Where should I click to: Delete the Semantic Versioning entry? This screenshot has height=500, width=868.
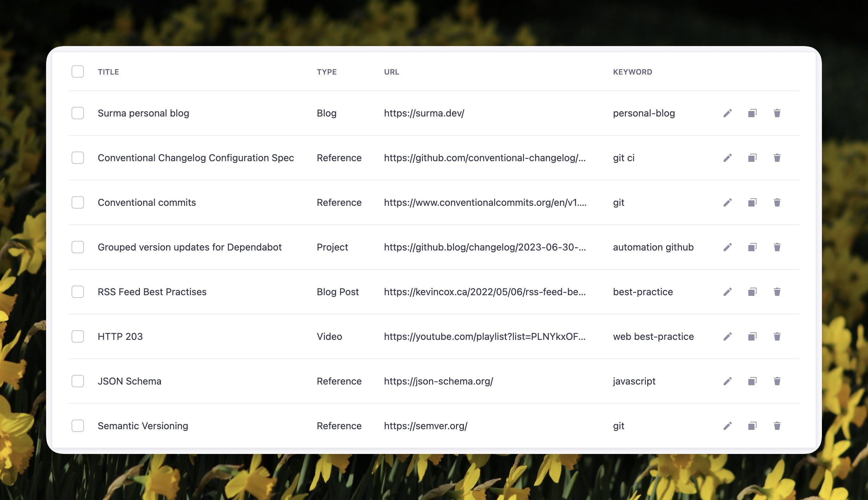coord(777,426)
